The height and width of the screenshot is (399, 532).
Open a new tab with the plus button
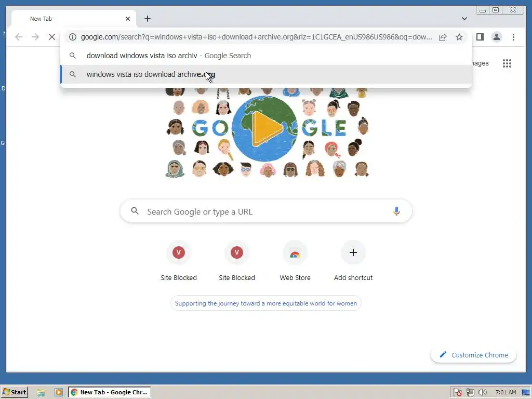click(147, 19)
